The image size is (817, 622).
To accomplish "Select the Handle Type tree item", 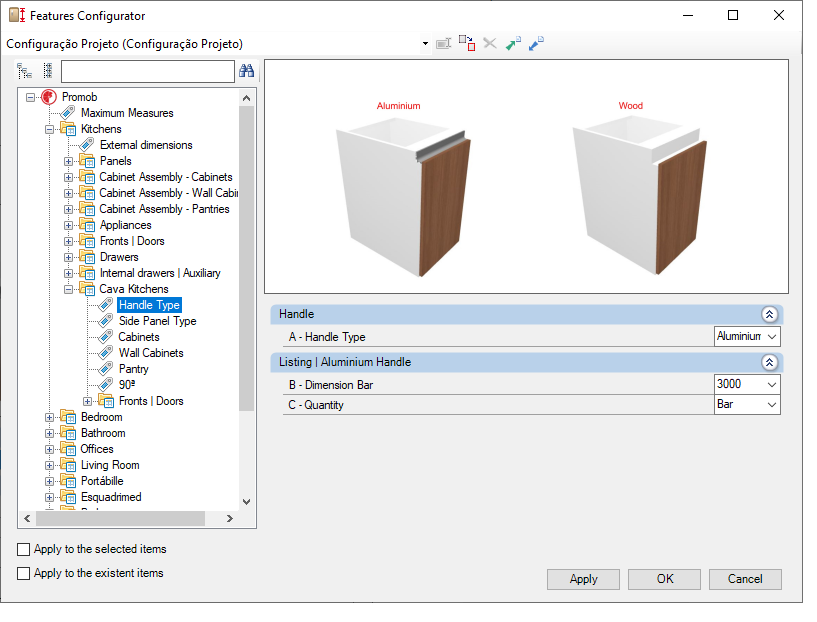I will (x=149, y=305).
